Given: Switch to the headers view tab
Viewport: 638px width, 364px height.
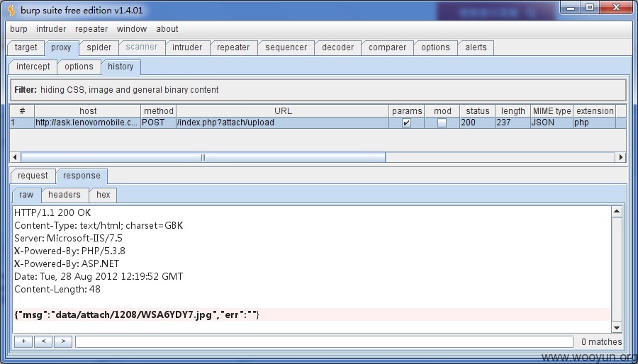Looking at the screenshot, I should tap(65, 195).
